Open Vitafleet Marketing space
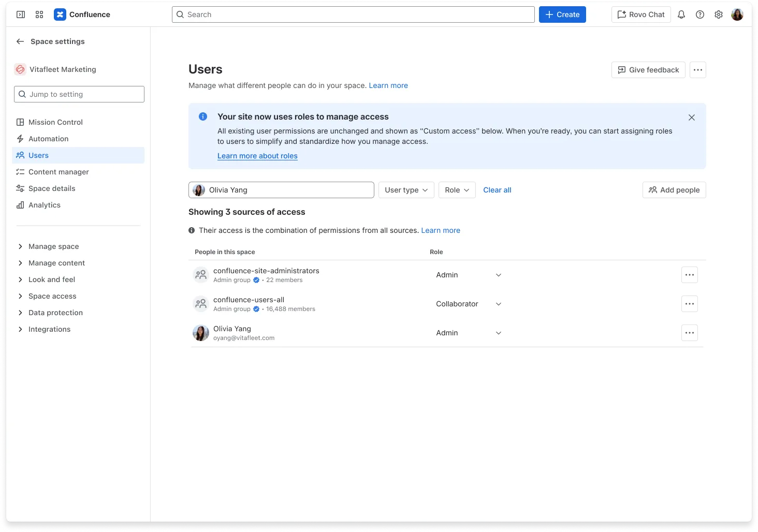Viewport: 758px width, 532px height. pos(55,69)
